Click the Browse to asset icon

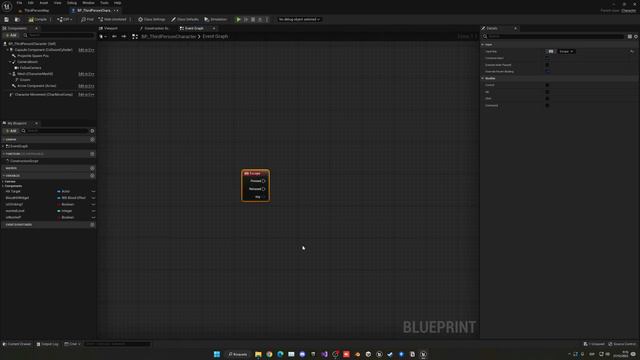17,19
